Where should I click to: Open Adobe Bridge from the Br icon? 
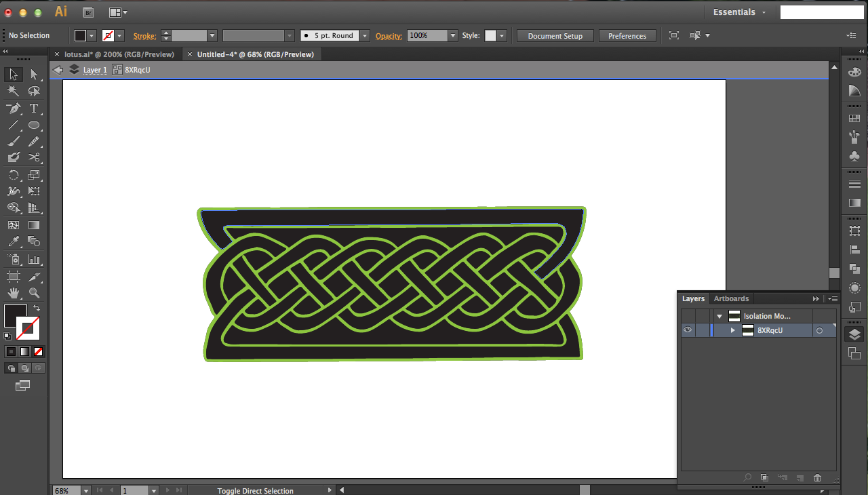click(x=88, y=12)
